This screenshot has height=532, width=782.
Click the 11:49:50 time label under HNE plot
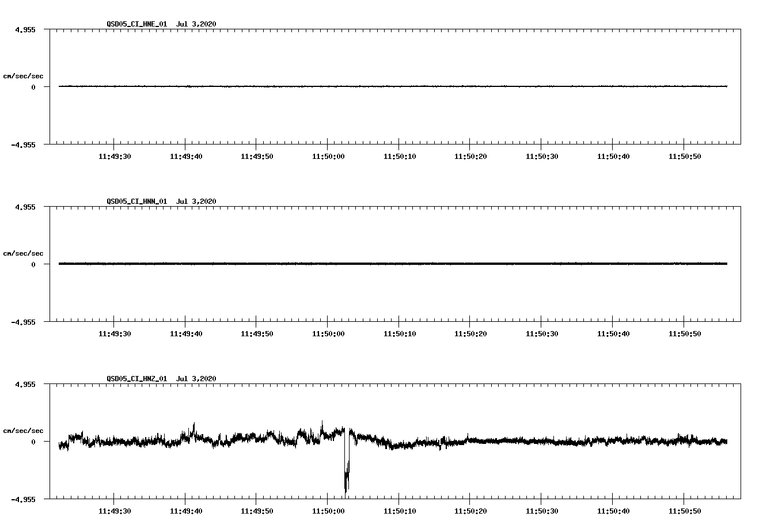(x=257, y=157)
